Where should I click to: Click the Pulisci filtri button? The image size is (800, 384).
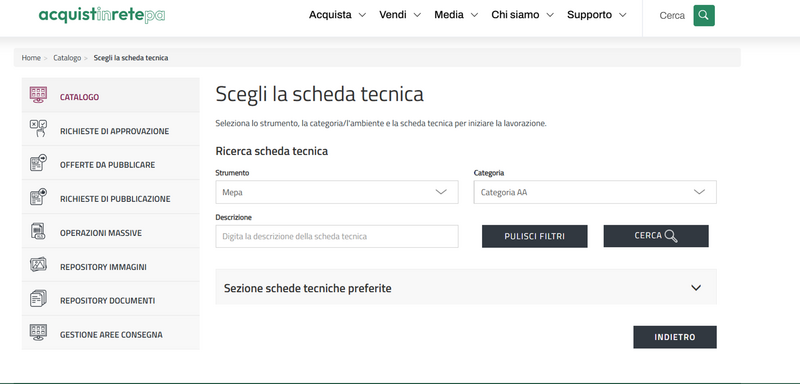[x=534, y=236]
